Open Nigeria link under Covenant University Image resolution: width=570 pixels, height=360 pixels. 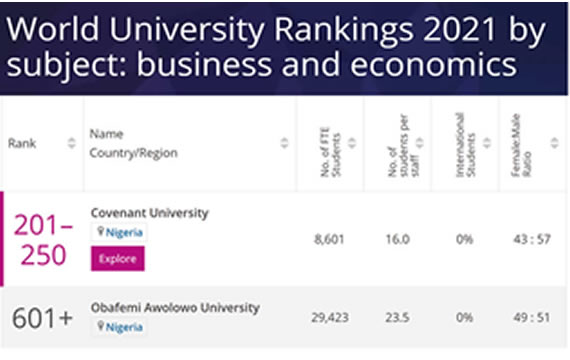[x=124, y=232]
